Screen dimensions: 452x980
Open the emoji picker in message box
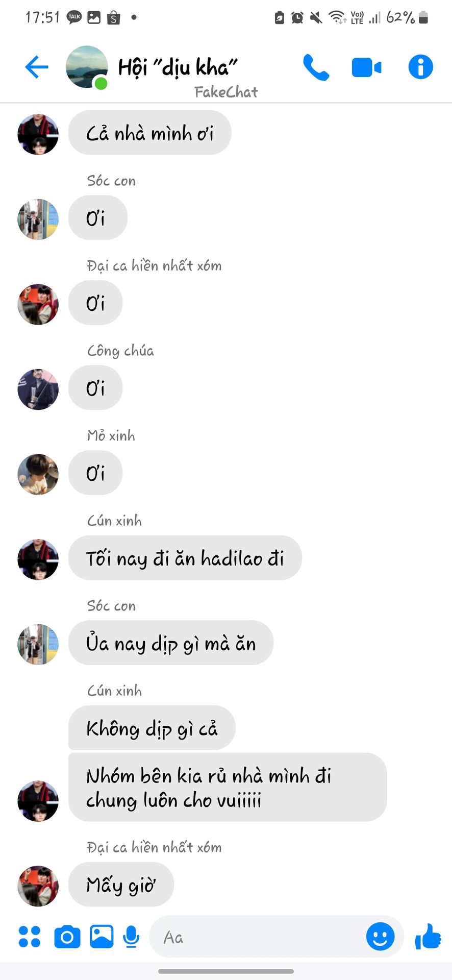coord(380,936)
